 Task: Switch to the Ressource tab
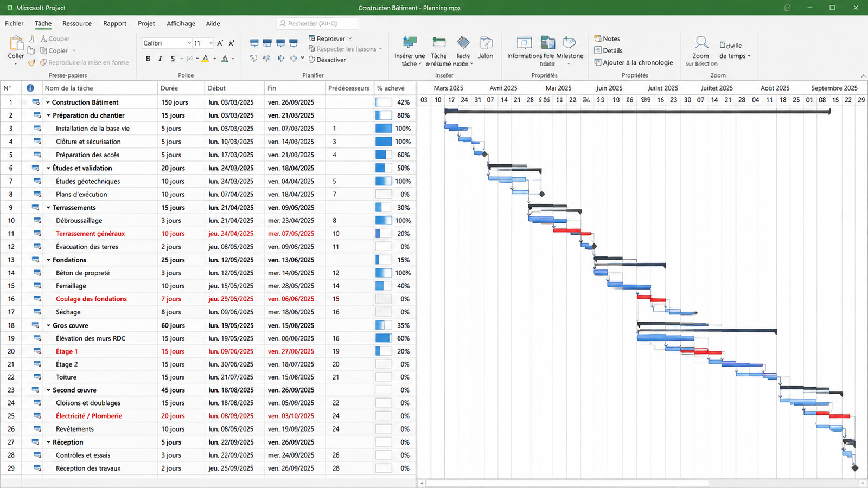[77, 23]
